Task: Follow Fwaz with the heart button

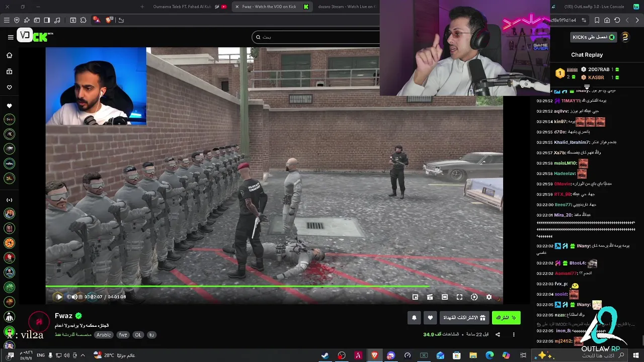Action: pyautogui.click(x=430, y=318)
